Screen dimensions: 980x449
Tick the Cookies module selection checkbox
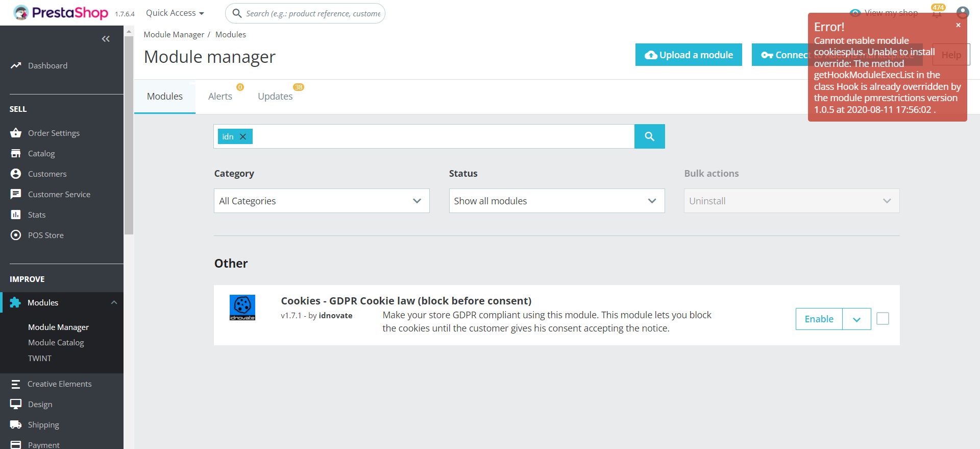(x=883, y=319)
